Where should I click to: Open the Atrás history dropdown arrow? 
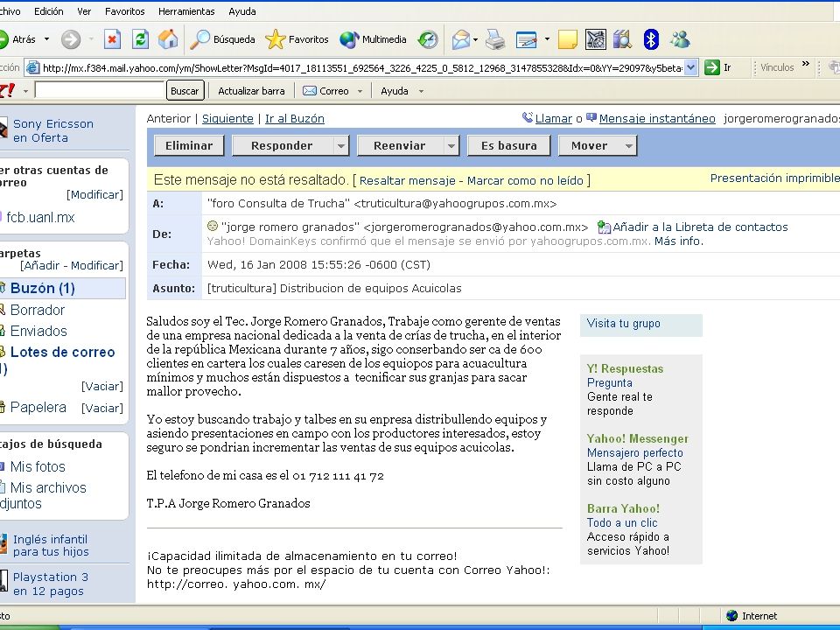(x=46, y=39)
